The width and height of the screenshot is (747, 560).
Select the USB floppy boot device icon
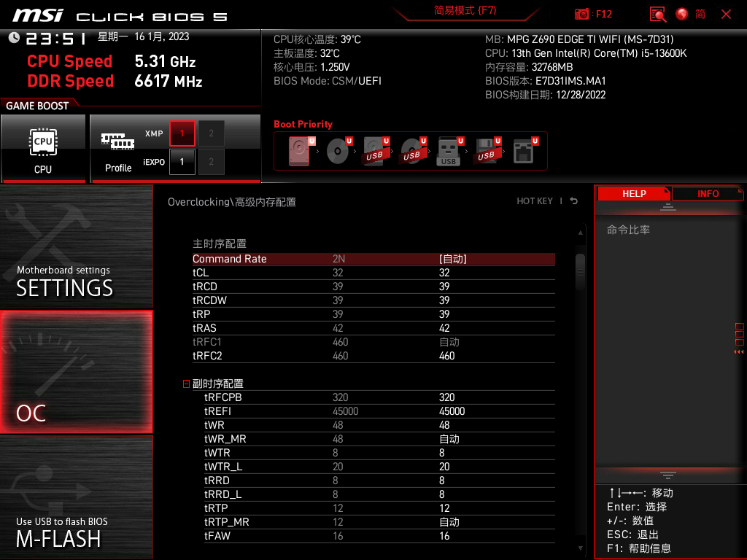[487, 151]
